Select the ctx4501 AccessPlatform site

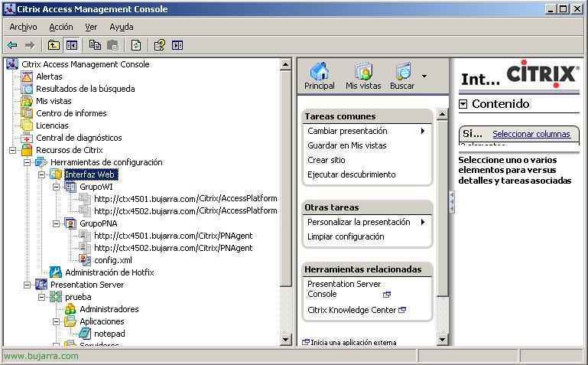(185, 199)
